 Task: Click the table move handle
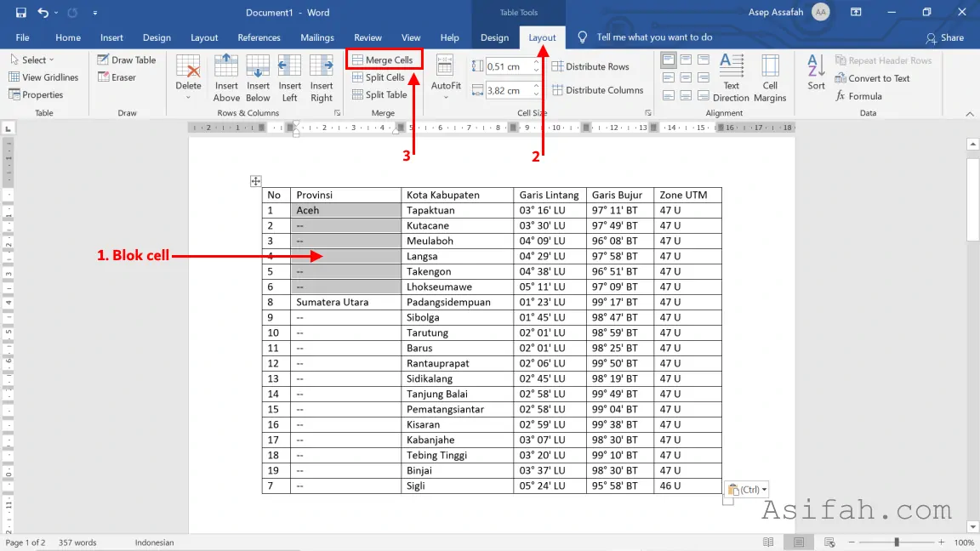point(255,181)
